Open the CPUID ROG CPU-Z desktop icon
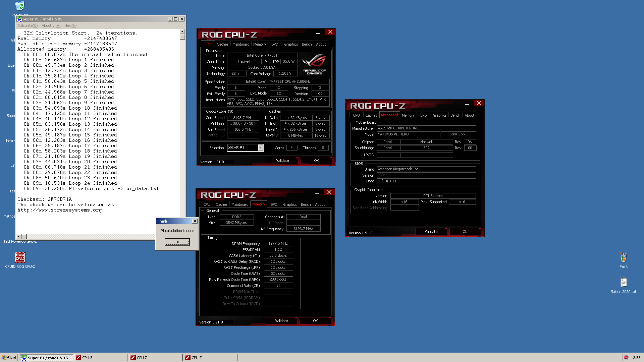 coord(20,260)
